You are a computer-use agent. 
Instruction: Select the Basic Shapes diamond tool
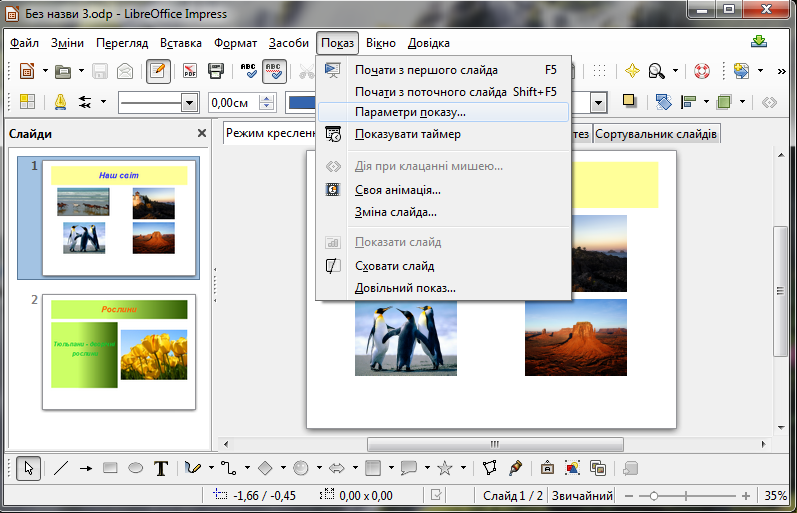point(265,468)
